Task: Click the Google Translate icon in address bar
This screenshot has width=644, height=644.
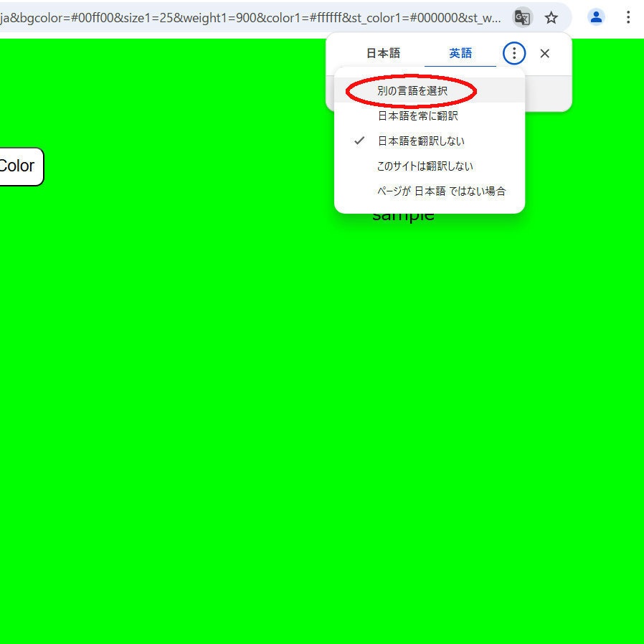Action: pyautogui.click(x=522, y=18)
